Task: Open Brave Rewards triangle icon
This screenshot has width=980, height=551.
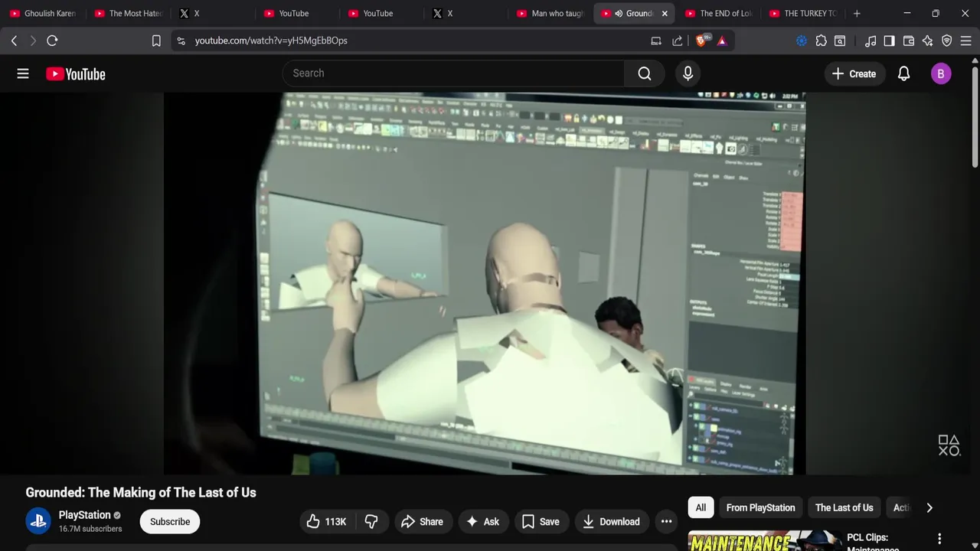Action: click(722, 41)
